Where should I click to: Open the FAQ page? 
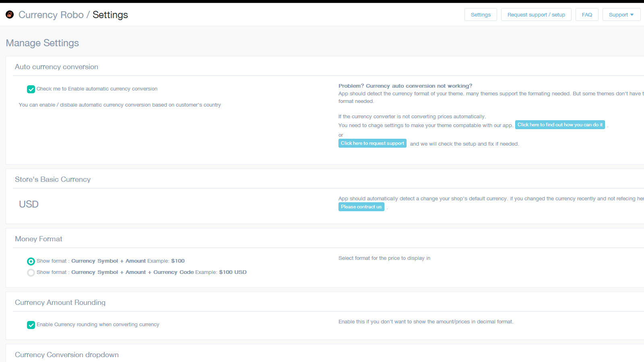pyautogui.click(x=587, y=14)
